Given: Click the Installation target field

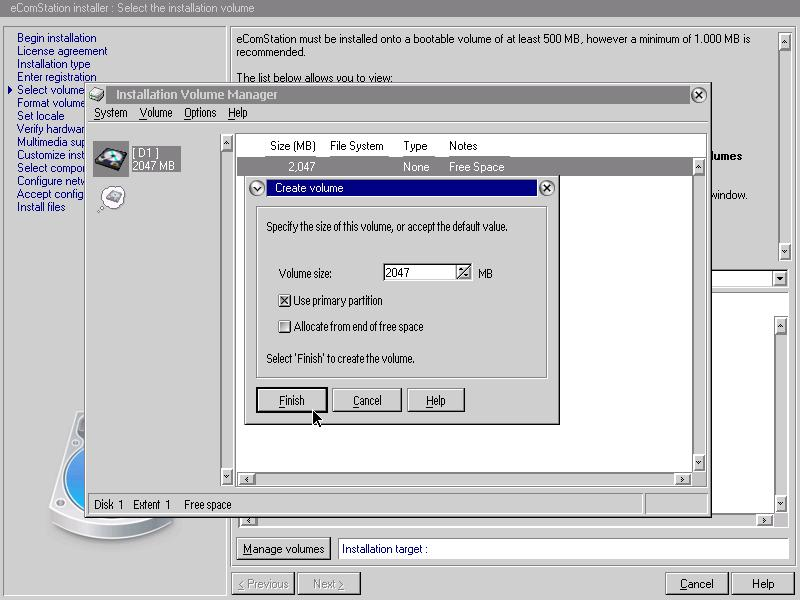Looking at the screenshot, I should (x=563, y=549).
